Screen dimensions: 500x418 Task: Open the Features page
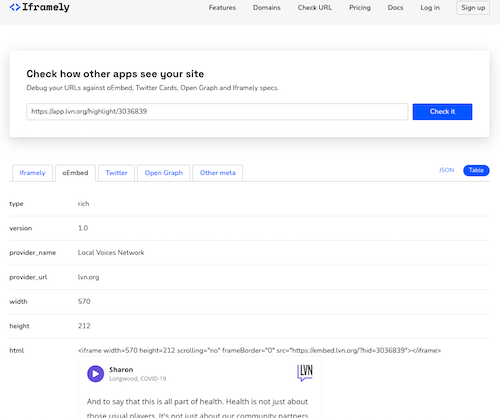point(222,8)
